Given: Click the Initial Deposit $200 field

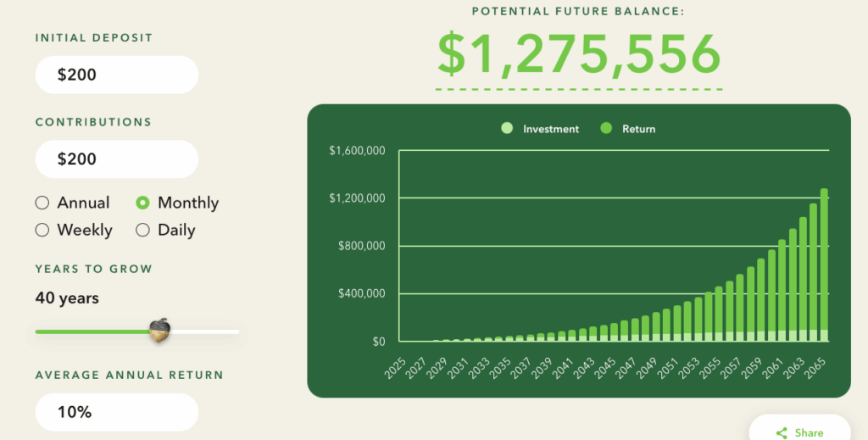Looking at the screenshot, I should pos(116,75).
